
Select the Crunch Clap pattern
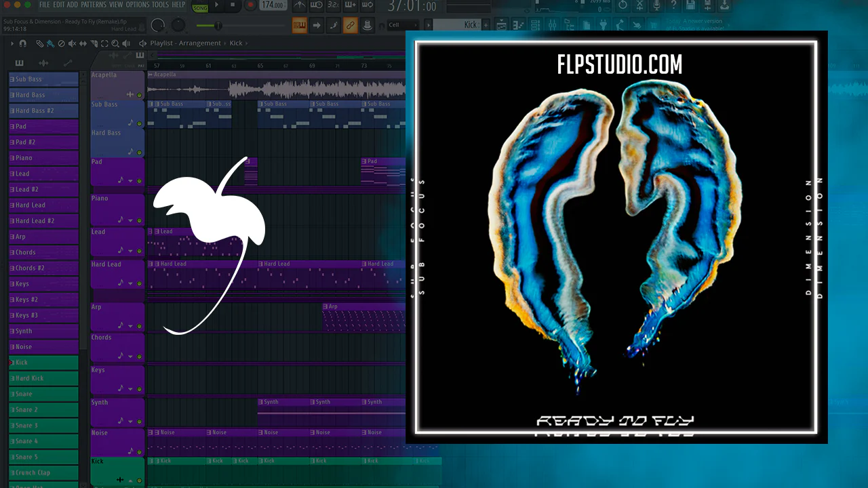coord(43,473)
